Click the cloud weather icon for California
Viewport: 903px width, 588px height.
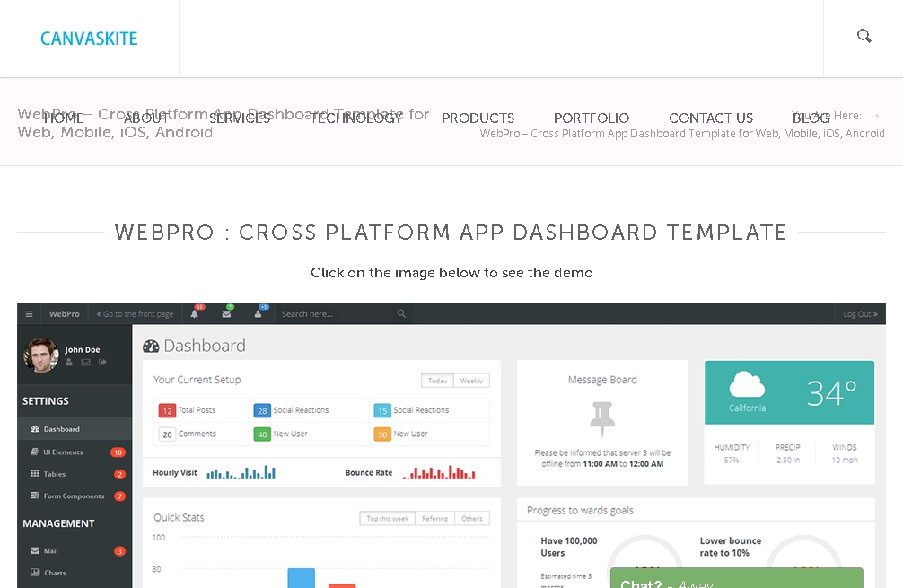click(x=747, y=386)
